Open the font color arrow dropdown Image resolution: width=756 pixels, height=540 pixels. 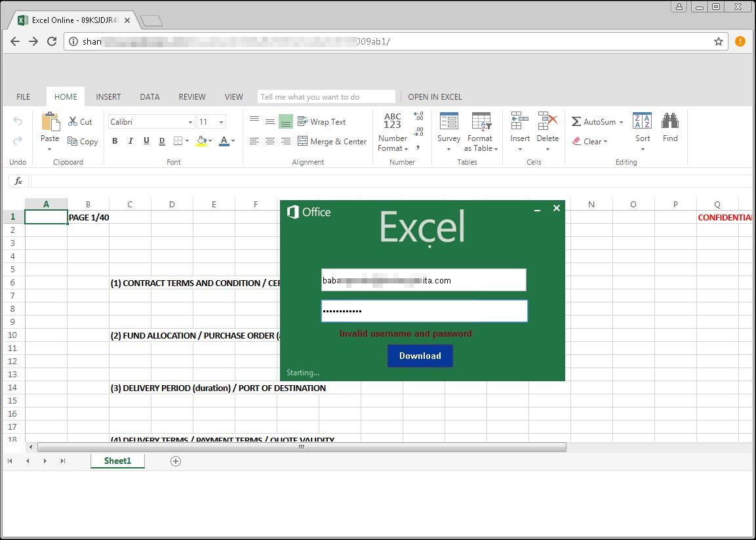[233, 141]
